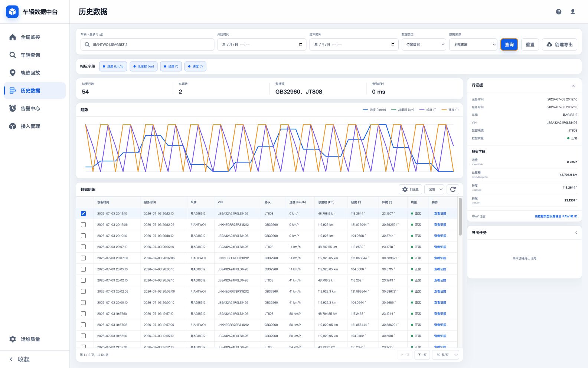The width and height of the screenshot is (588, 368).
Task: Click the data table vertical scrollbar
Action: point(460,217)
